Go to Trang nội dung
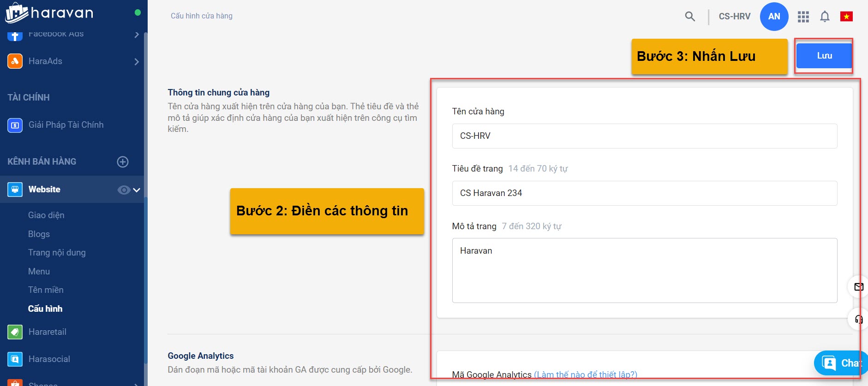 click(57, 253)
